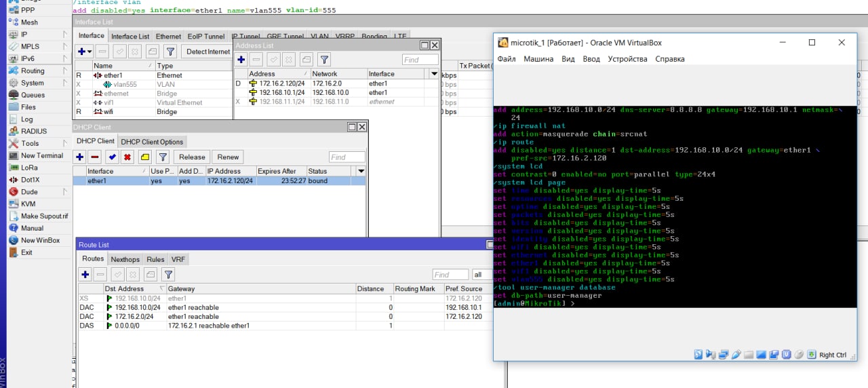Select the 0.0.0.0/0 default route row
The width and height of the screenshot is (868, 388).
[285, 326]
